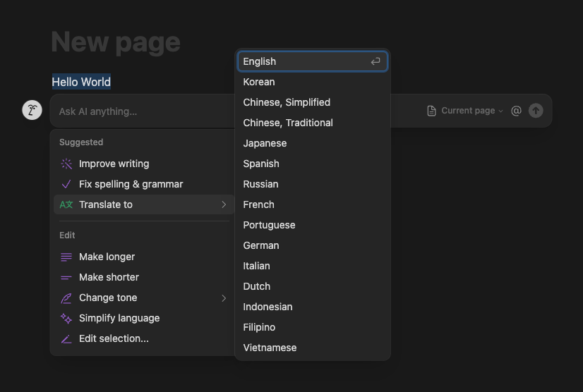Click the Improve writing sparkle icon
Image resolution: width=583 pixels, height=392 pixels.
66,164
